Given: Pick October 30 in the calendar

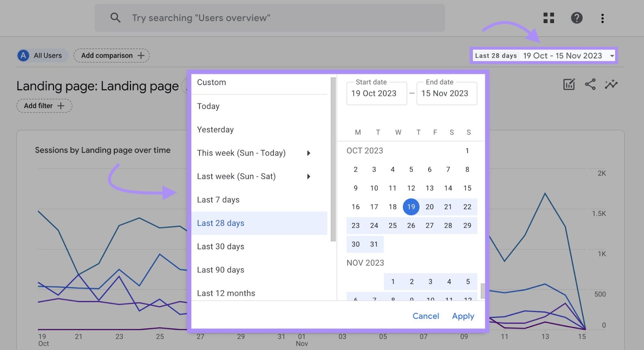Looking at the screenshot, I should point(355,244).
